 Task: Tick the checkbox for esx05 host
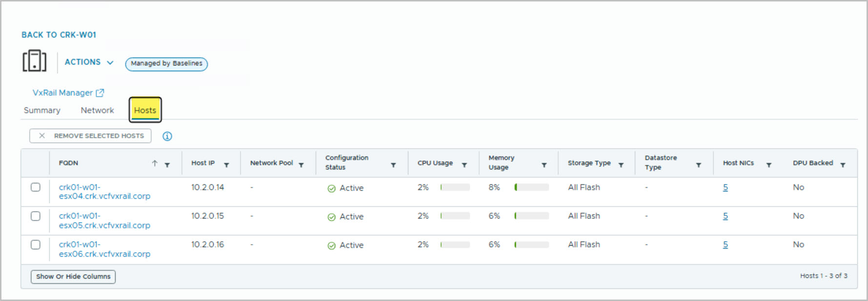click(x=36, y=216)
